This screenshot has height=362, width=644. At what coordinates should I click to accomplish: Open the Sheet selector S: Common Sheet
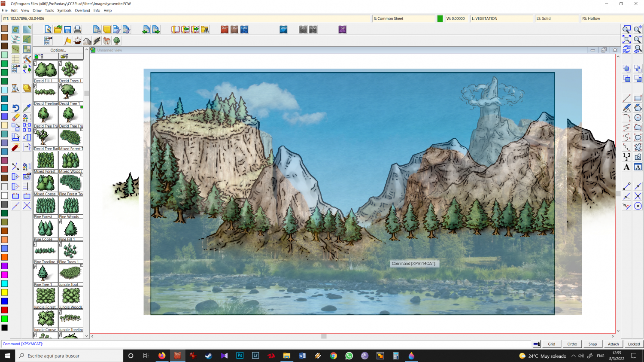pyautogui.click(x=404, y=18)
